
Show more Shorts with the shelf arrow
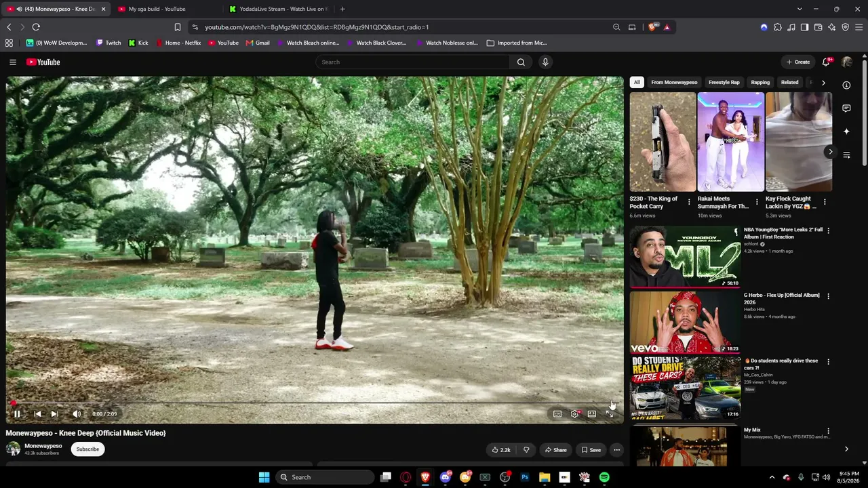click(x=830, y=152)
